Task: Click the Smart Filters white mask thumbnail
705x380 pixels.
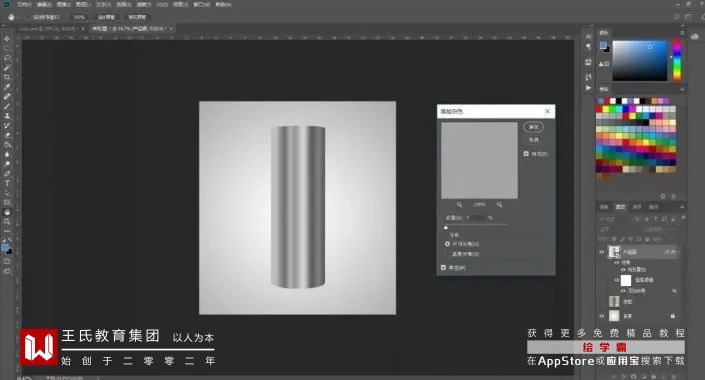Action: tap(626, 281)
